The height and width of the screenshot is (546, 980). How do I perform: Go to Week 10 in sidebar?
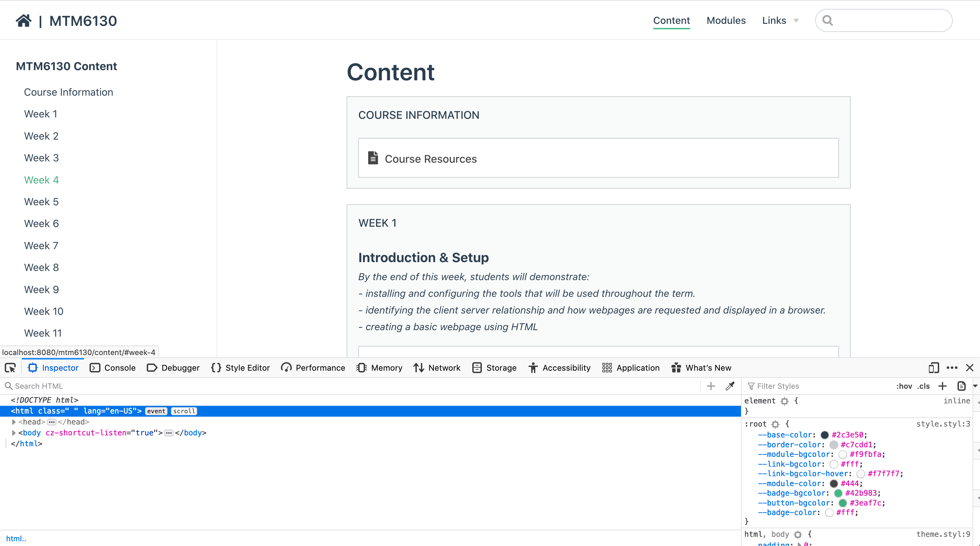click(44, 311)
